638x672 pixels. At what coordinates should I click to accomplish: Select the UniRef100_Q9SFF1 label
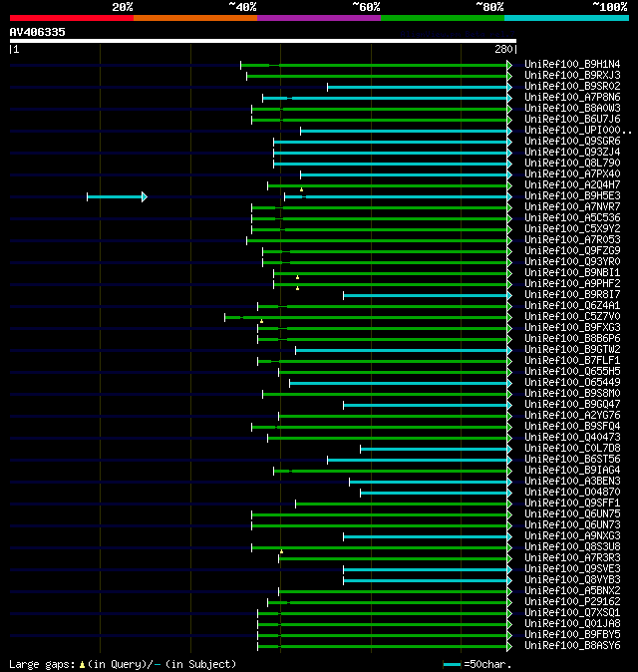[572, 504]
